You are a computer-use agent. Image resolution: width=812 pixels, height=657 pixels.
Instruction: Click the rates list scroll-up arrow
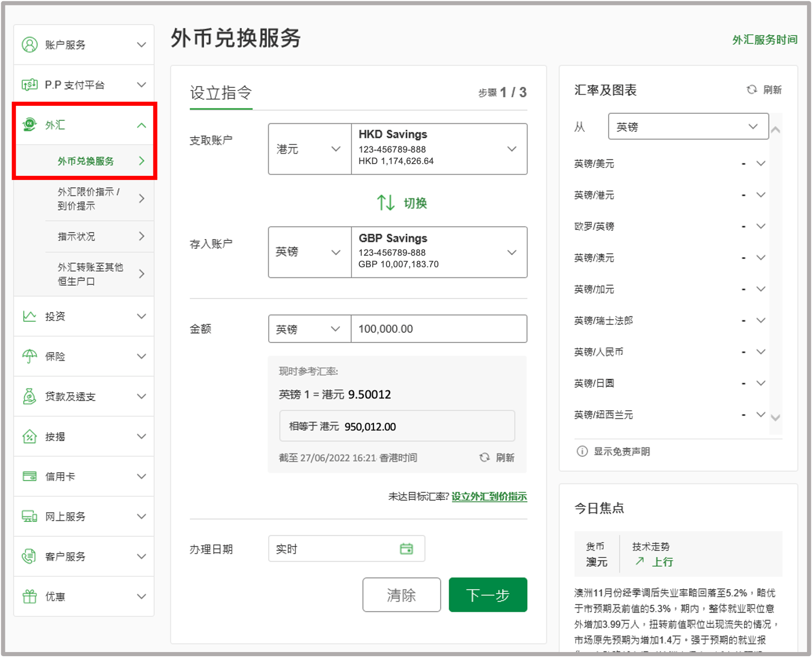775,130
